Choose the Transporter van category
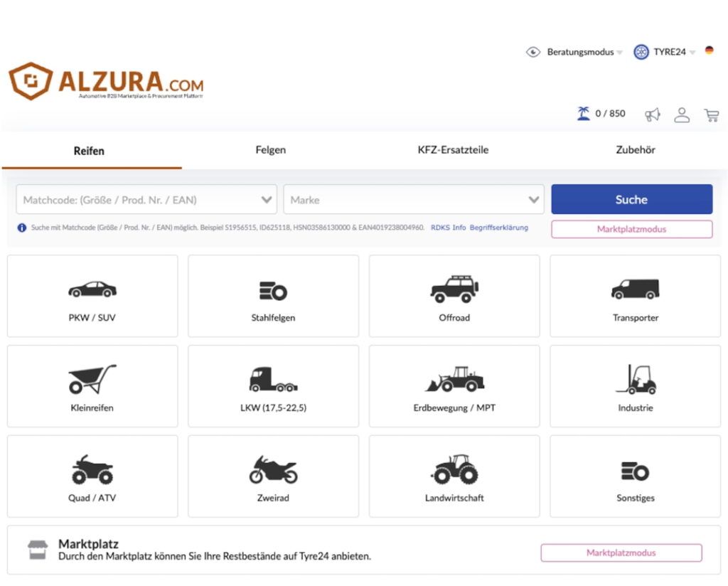 click(635, 296)
